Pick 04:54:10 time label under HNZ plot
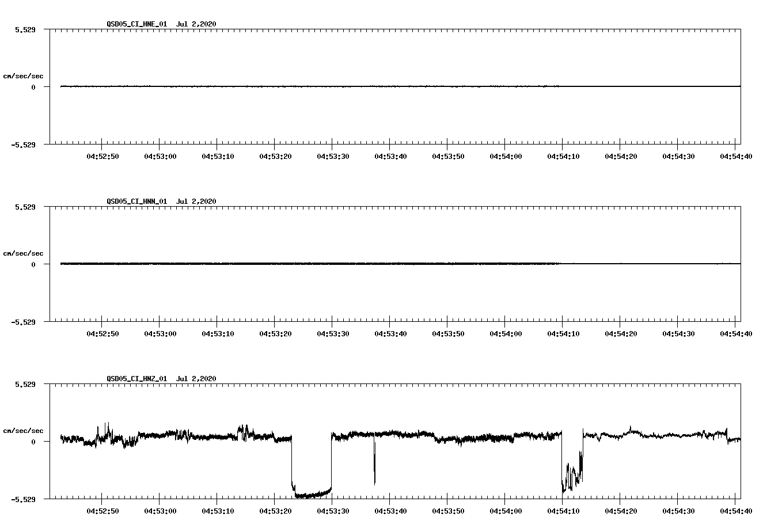Image resolution: width=782 pixels, height=532 pixels. (563, 511)
